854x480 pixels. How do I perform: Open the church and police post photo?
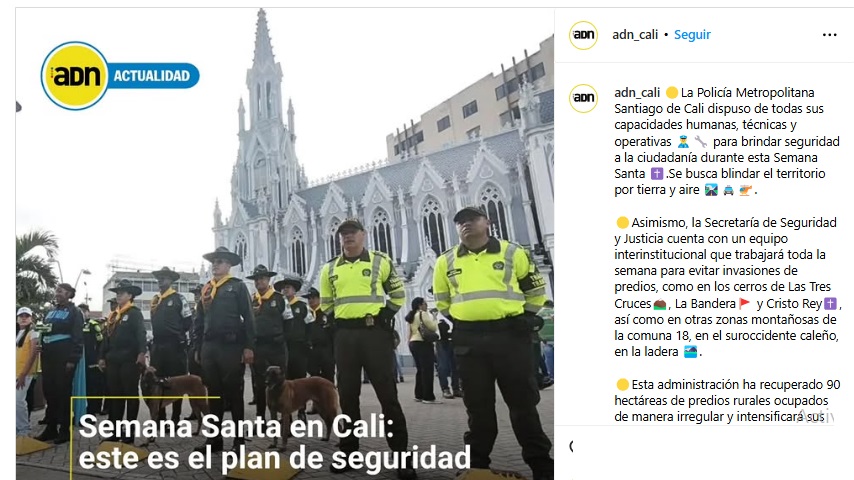point(285,244)
